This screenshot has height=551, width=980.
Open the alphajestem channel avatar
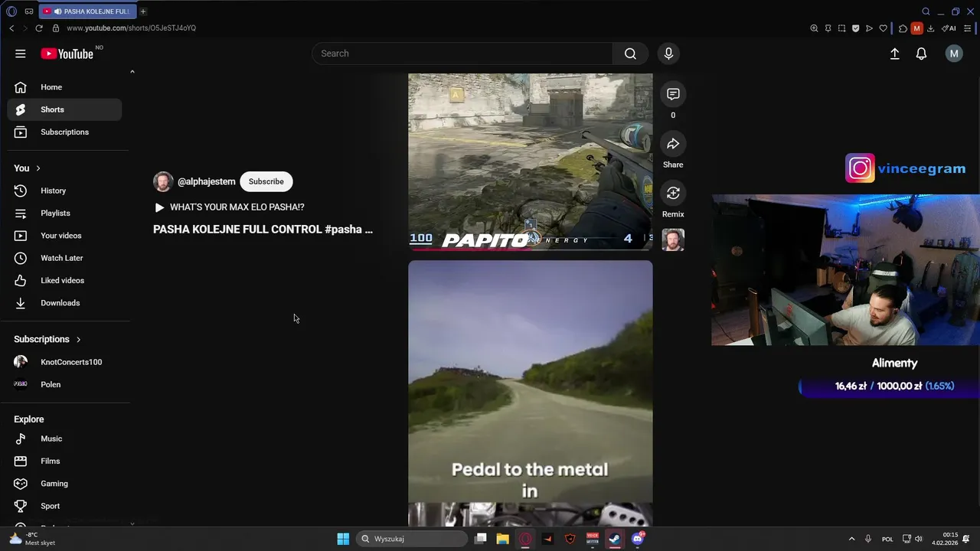tap(163, 181)
